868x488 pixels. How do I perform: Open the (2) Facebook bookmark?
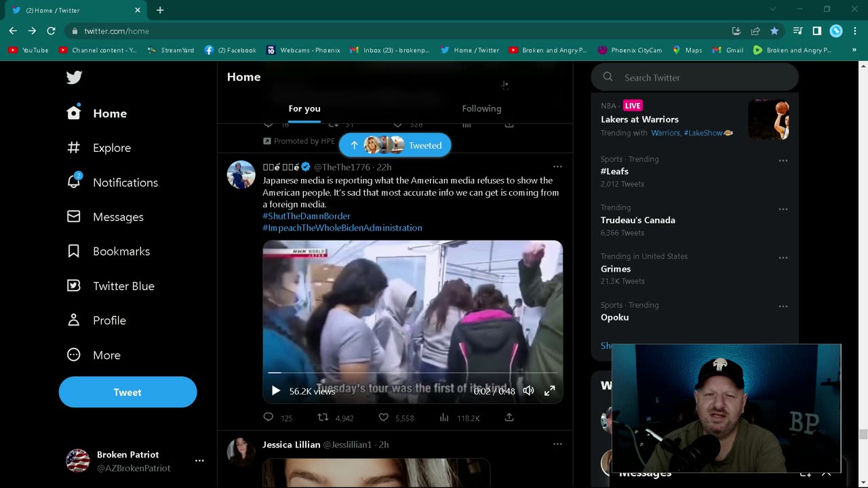click(230, 50)
